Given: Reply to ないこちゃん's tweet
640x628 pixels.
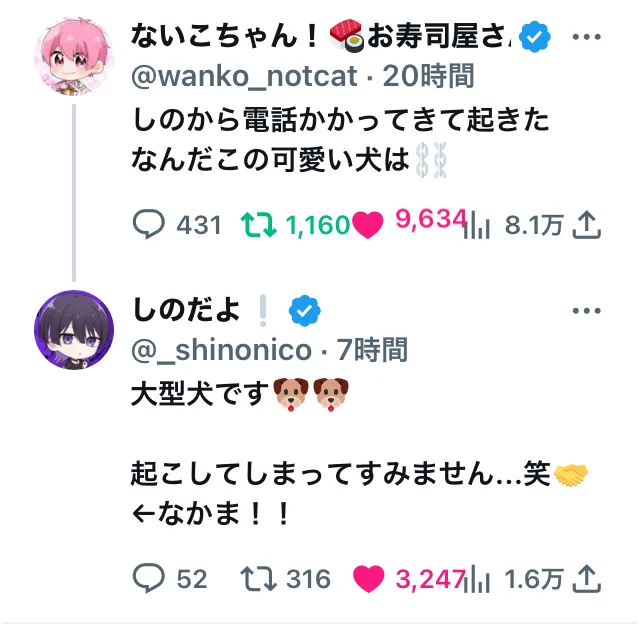Looking at the screenshot, I should (x=149, y=225).
